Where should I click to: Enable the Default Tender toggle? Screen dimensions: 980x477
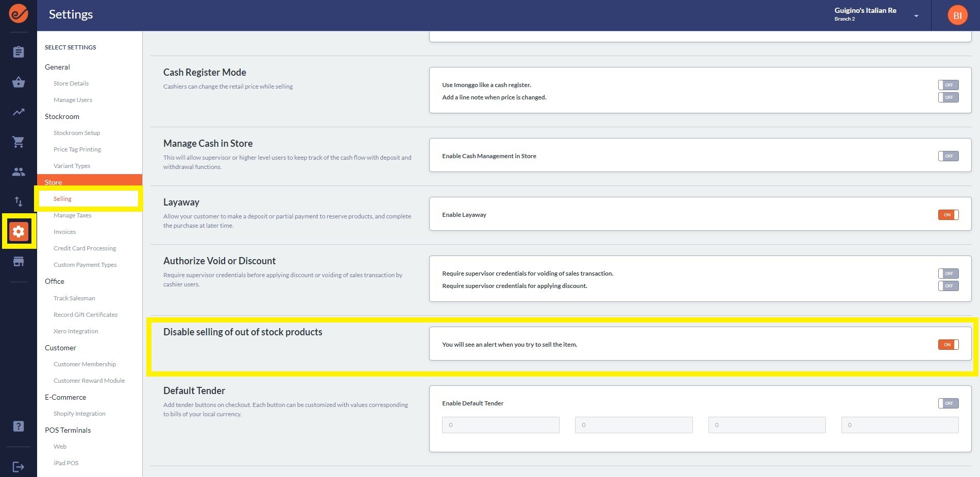pyautogui.click(x=948, y=403)
